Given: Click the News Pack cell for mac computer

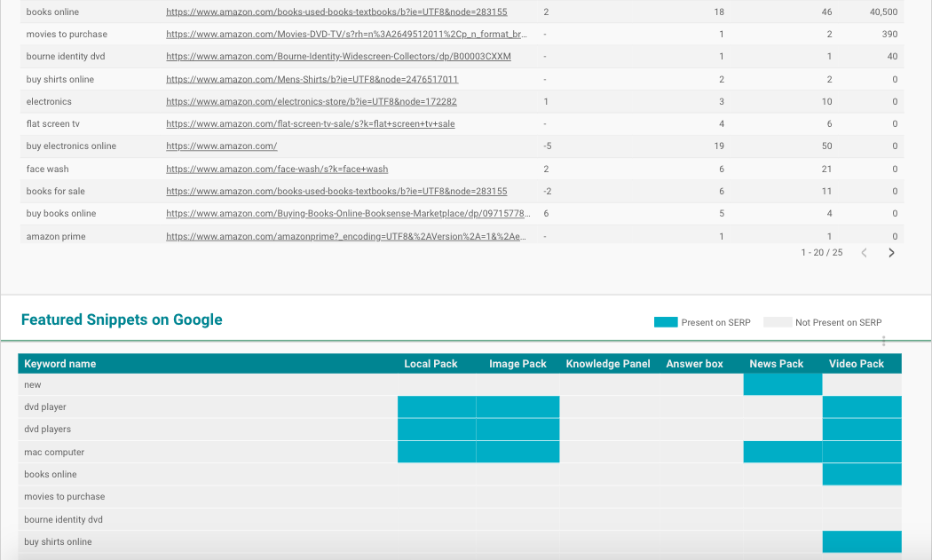Looking at the screenshot, I should tap(783, 452).
